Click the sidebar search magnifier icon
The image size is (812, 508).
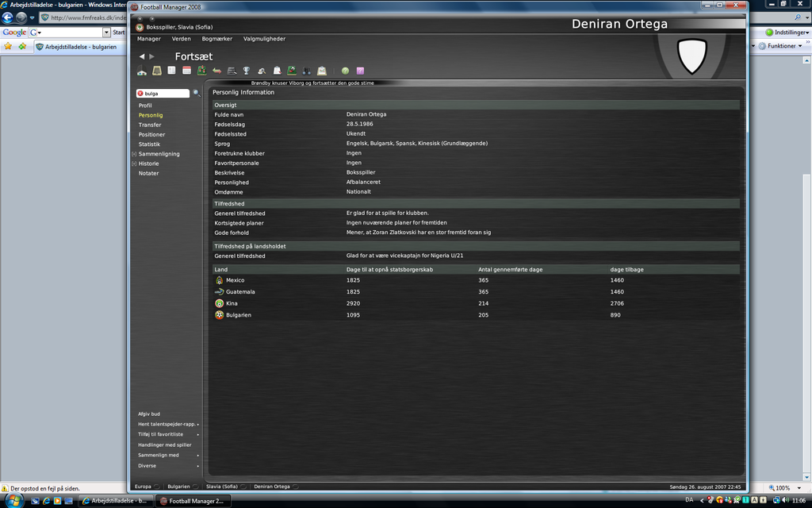[197, 94]
